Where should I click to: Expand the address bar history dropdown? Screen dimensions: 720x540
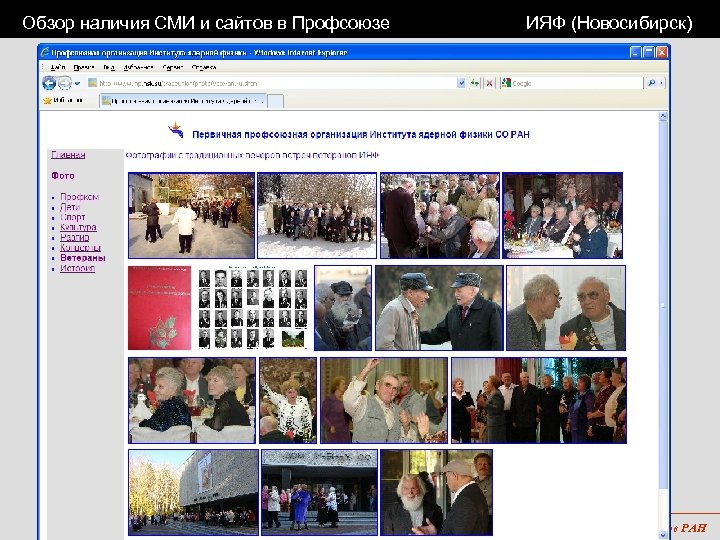pyautogui.click(x=461, y=83)
